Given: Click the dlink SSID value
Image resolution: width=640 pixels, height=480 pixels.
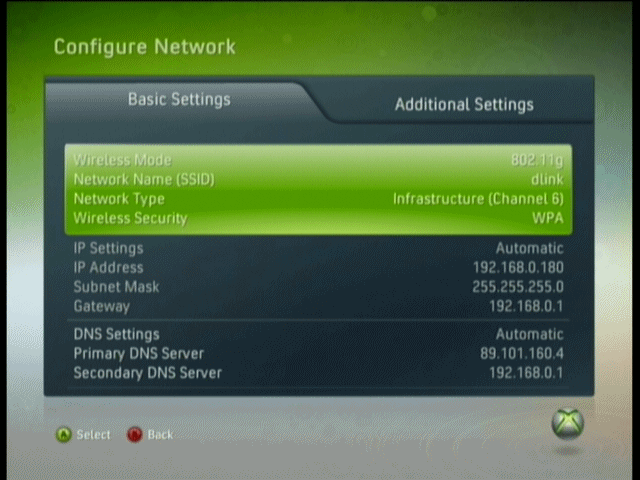Looking at the screenshot, I should 547,179.
